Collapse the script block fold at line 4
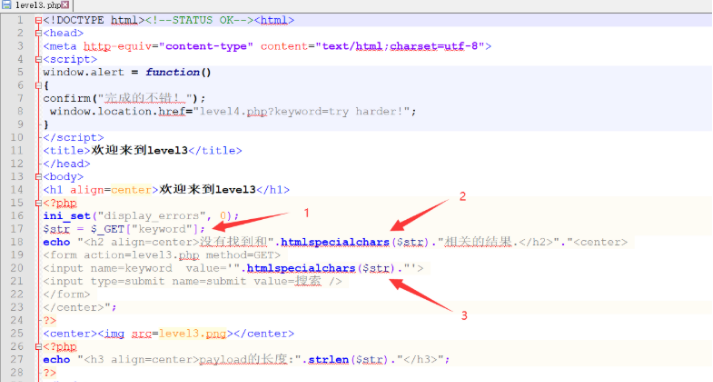Viewport: 713px width, 382px height. (38, 60)
